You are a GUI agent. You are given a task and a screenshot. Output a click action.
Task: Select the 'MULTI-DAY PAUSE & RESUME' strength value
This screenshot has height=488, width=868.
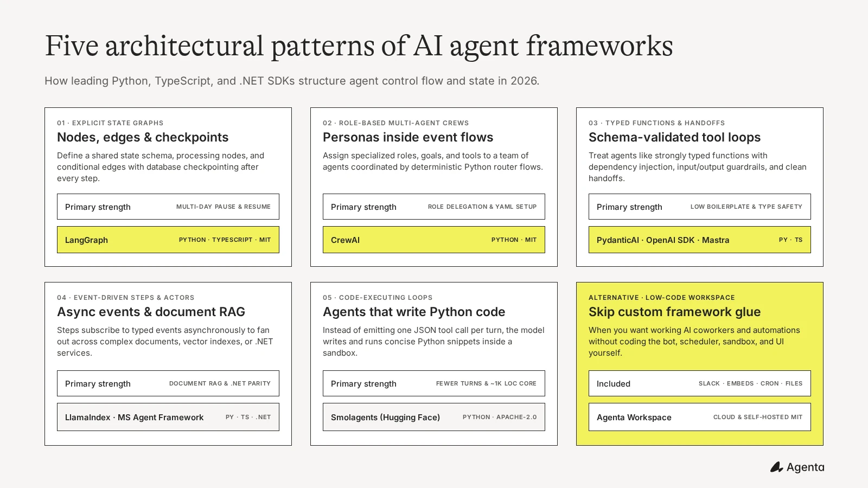224,207
